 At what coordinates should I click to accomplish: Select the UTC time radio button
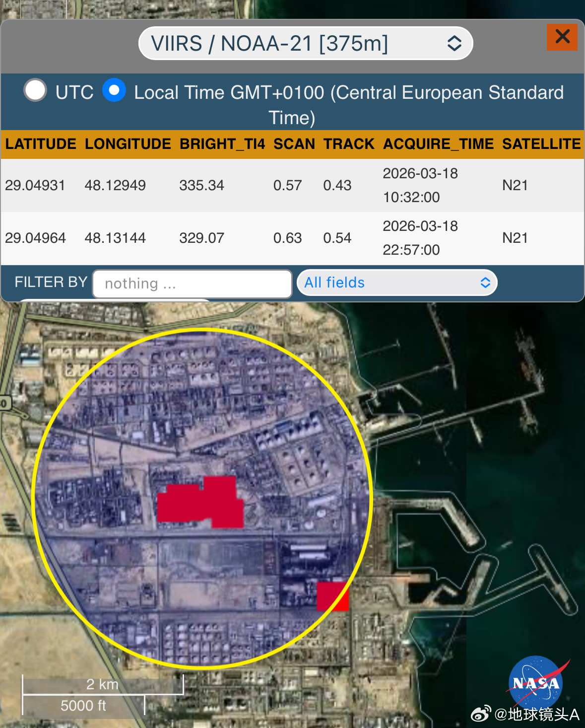click(35, 90)
